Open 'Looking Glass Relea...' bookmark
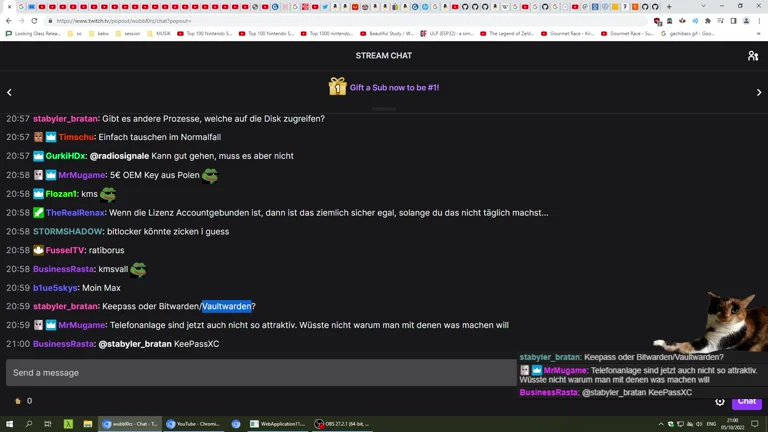 coord(33,34)
